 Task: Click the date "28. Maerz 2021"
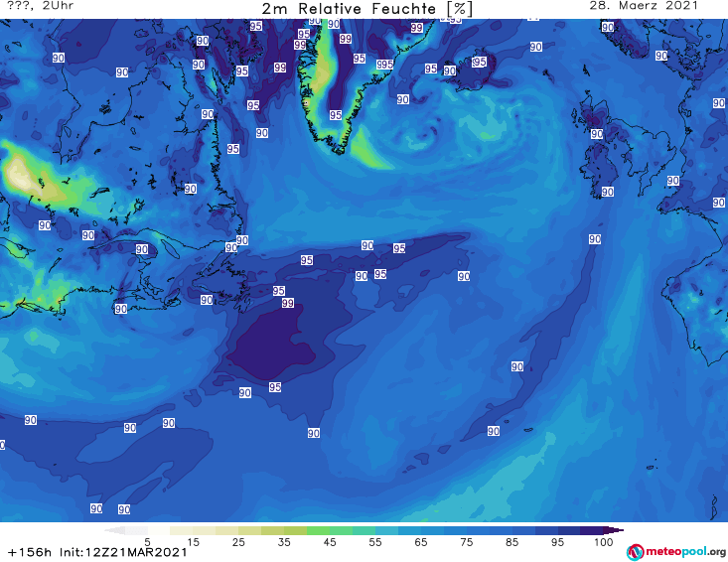coord(644,6)
